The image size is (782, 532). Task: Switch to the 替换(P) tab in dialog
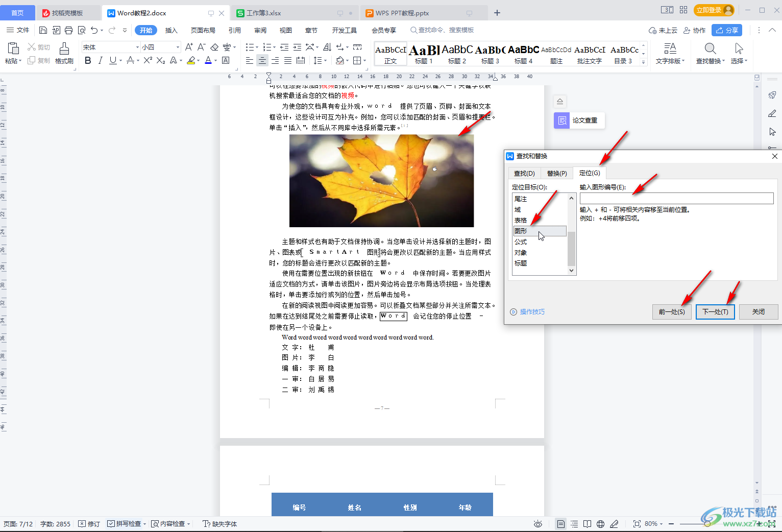coord(556,174)
